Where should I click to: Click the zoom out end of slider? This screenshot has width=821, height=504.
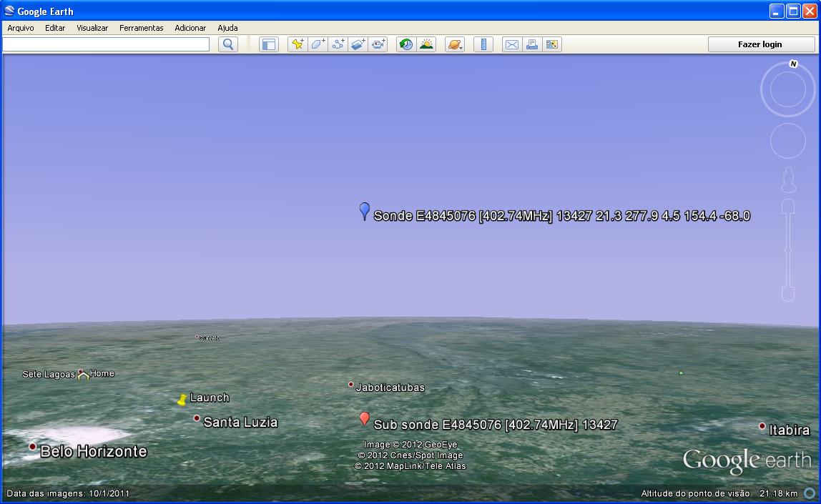tap(788, 294)
